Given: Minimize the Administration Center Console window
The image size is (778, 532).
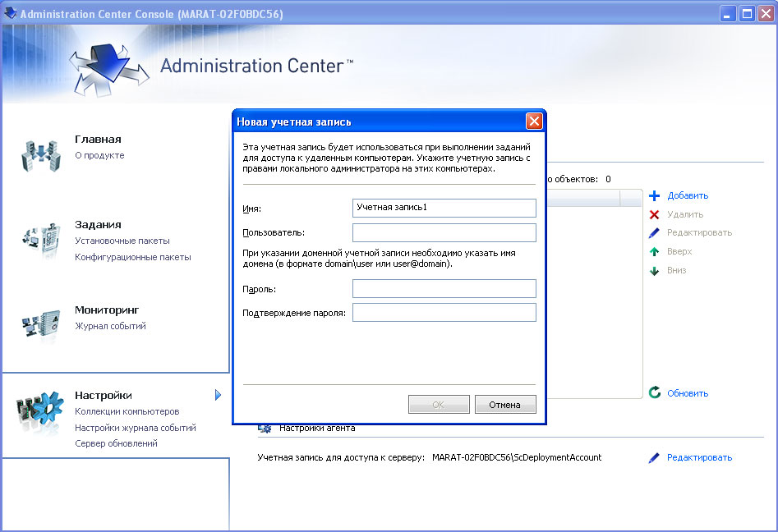Looking at the screenshot, I should tap(727, 13).
